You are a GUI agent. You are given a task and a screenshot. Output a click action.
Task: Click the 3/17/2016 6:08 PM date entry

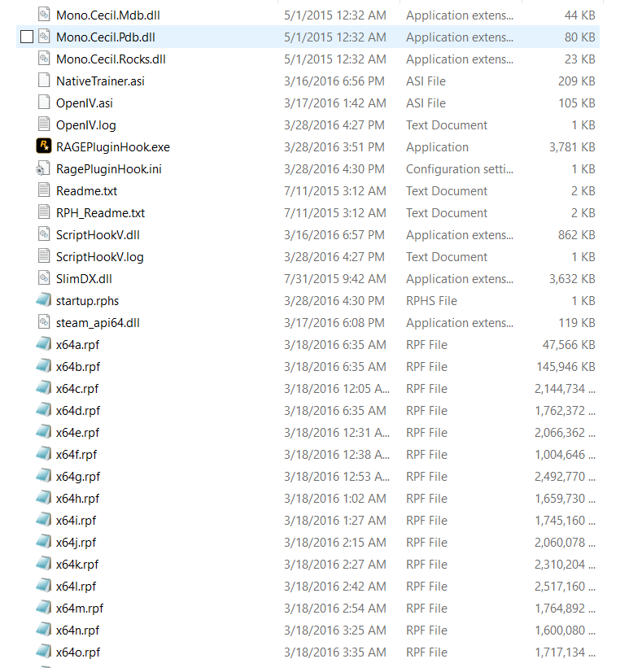tap(334, 323)
